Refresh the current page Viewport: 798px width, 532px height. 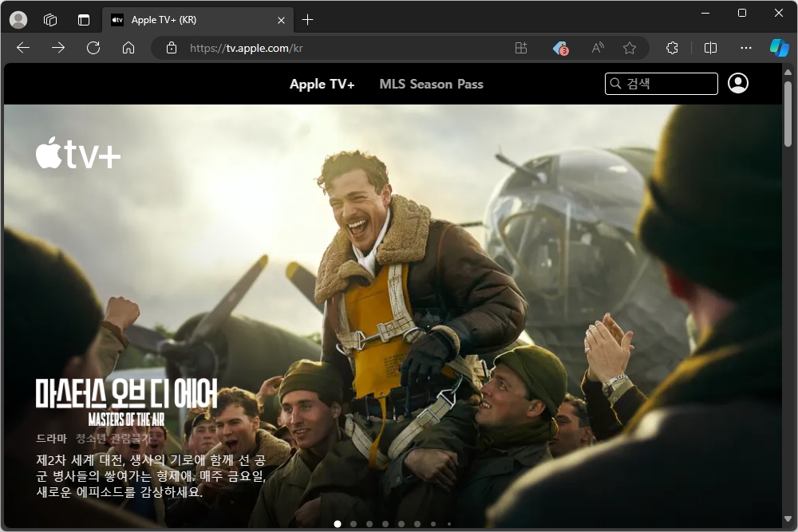93,48
